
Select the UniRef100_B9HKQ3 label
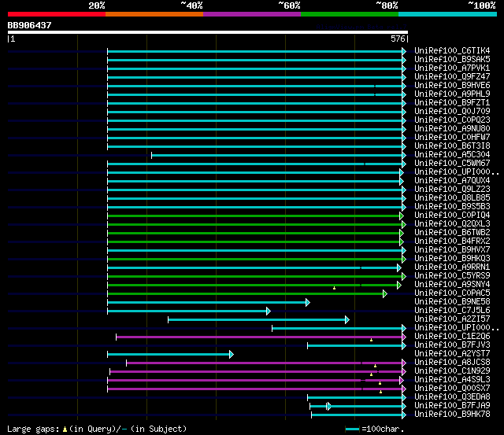tap(452, 259)
